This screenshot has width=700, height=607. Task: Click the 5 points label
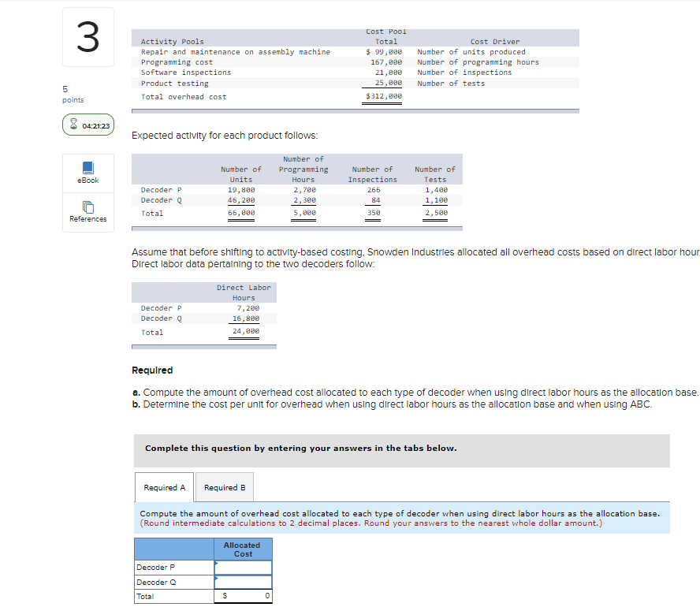(73, 94)
